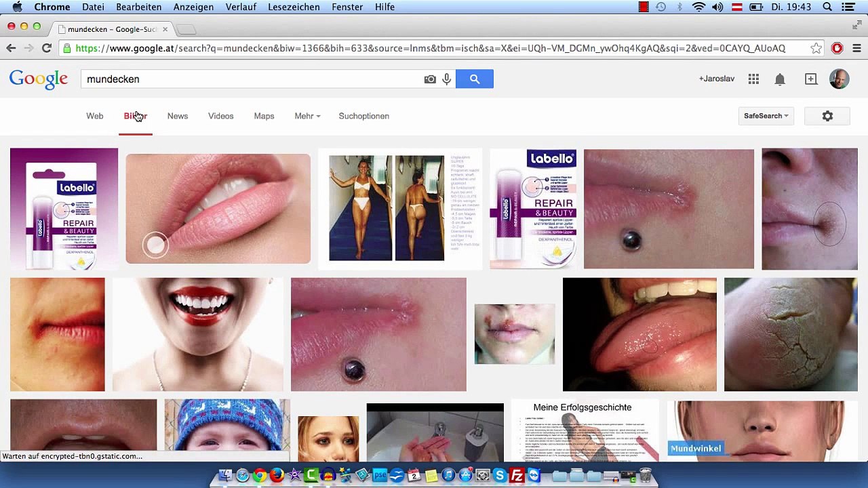Go back to the previous page

11,48
